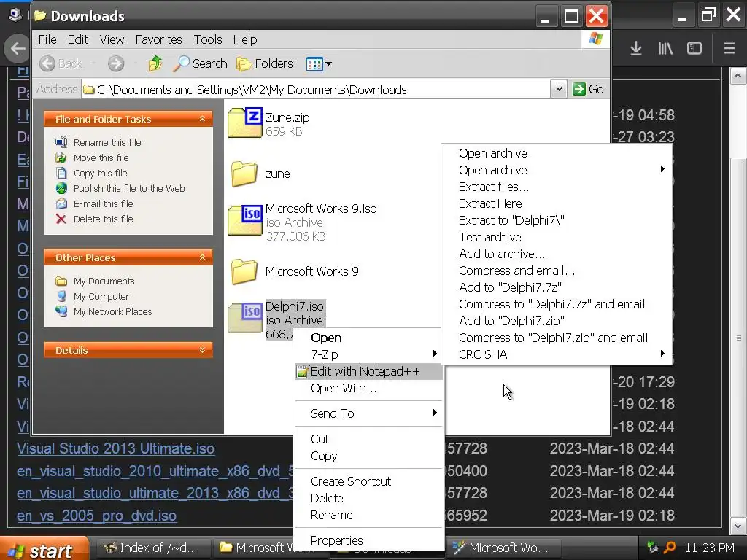The width and height of the screenshot is (747, 560).
Task: Open the Edit menu
Action: 77,39
